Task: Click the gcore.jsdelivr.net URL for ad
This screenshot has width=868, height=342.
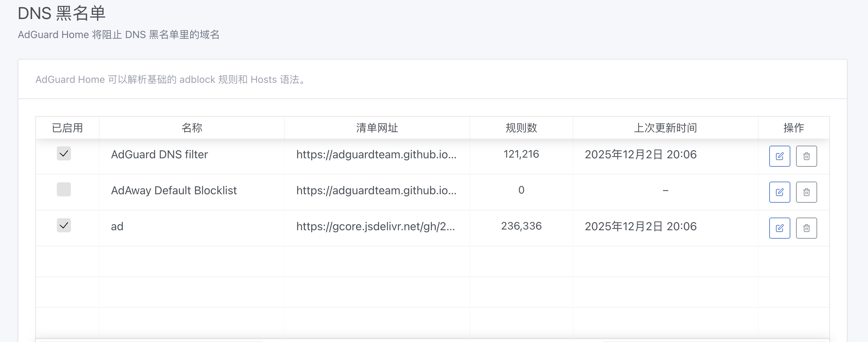Action: 376,226
